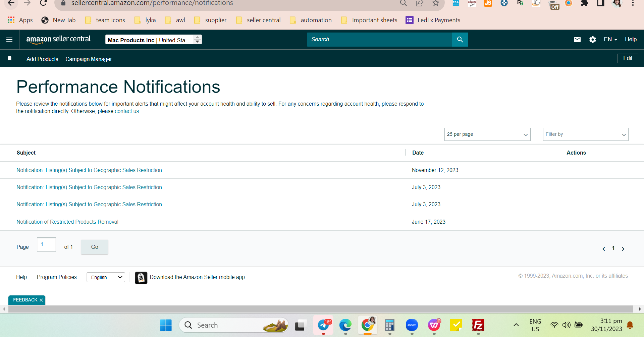Close the FEEDBACK tab
This screenshot has width=644, height=337.
pyautogui.click(x=41, y=300)
